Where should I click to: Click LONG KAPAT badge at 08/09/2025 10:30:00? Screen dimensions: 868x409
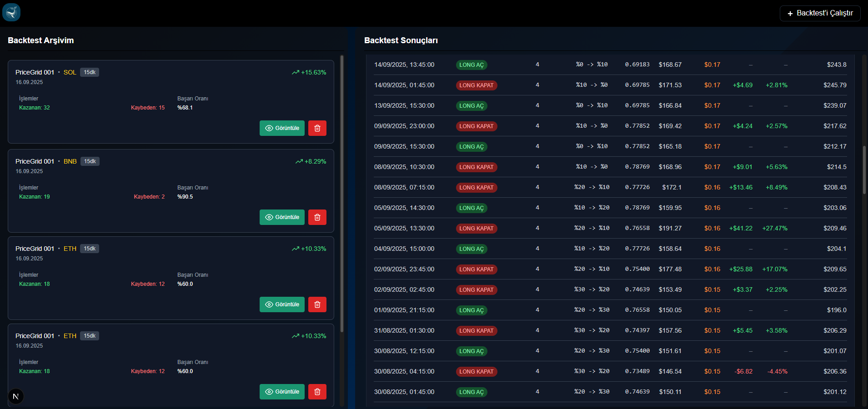pos(477,167)
